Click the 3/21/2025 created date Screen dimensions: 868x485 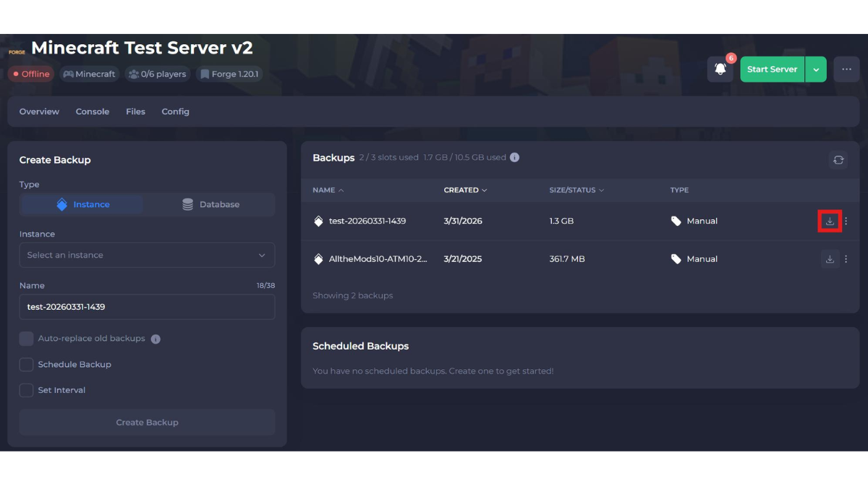[x=463, y=259]
